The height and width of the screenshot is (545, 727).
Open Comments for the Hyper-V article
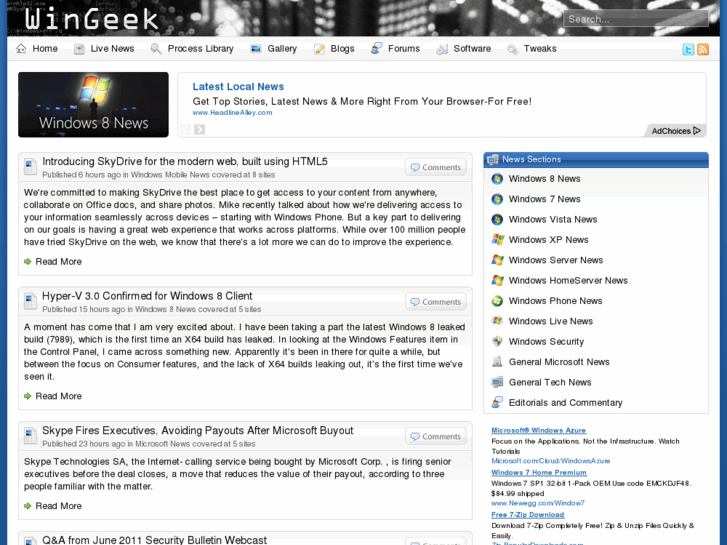coord(436,302)
